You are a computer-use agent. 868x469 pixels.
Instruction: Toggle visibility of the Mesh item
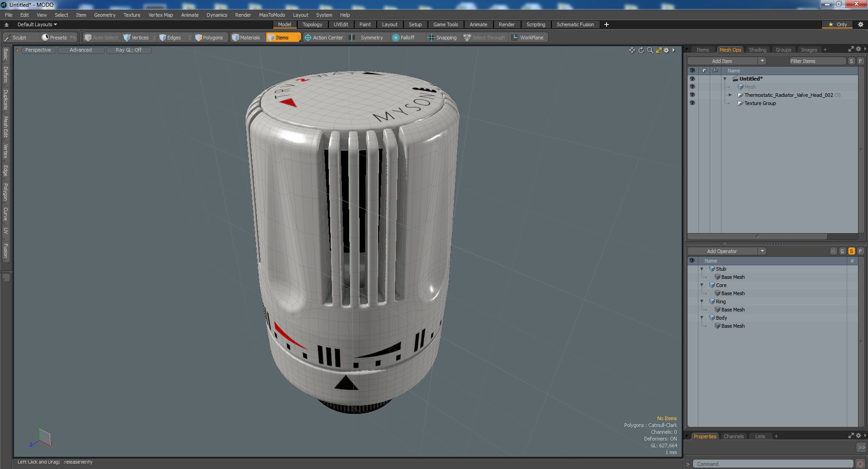(x=692, y=87)
